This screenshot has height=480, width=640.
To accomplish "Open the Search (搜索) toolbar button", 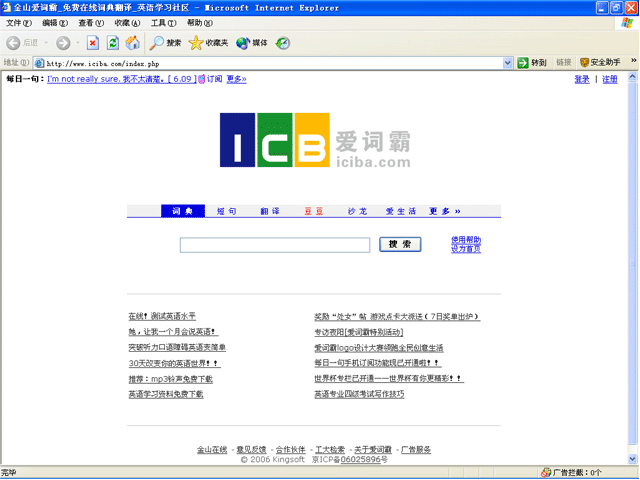I will (x=165, y=43).
